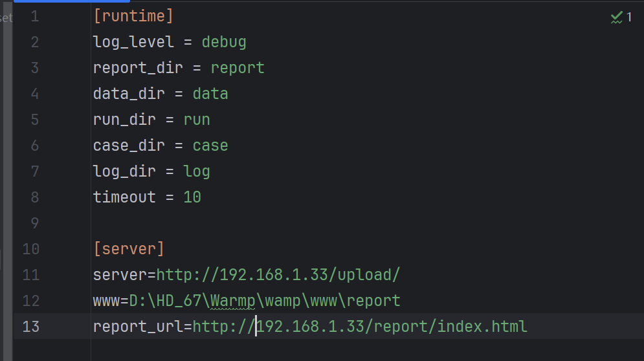Click the path D:\HD_67\Warmp\wamp\www\report
644x361 pixels.
(265, 301)
